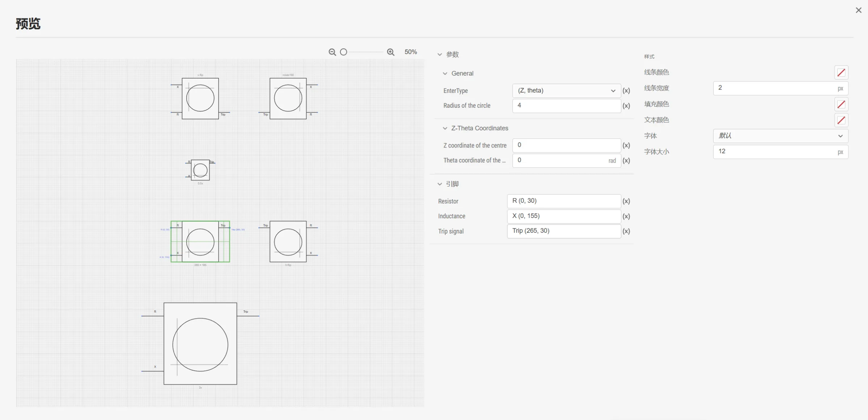Collapse the 引脚 pins section
The image size is (868, 420).
click(x=440, y=184)
